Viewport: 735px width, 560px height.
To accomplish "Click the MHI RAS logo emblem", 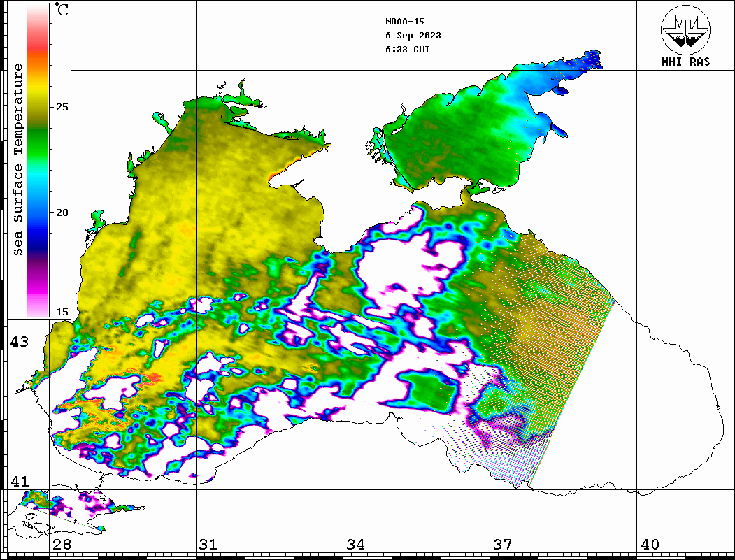I will pos(685,29).
